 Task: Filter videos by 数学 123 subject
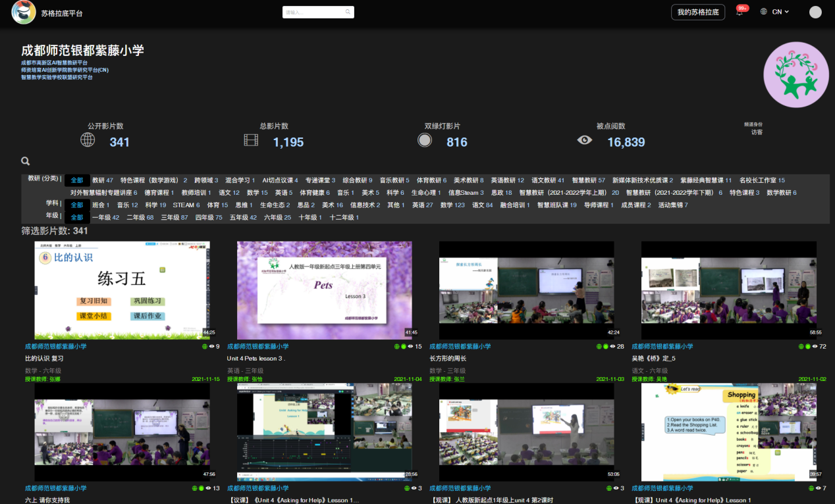[452, 205]
